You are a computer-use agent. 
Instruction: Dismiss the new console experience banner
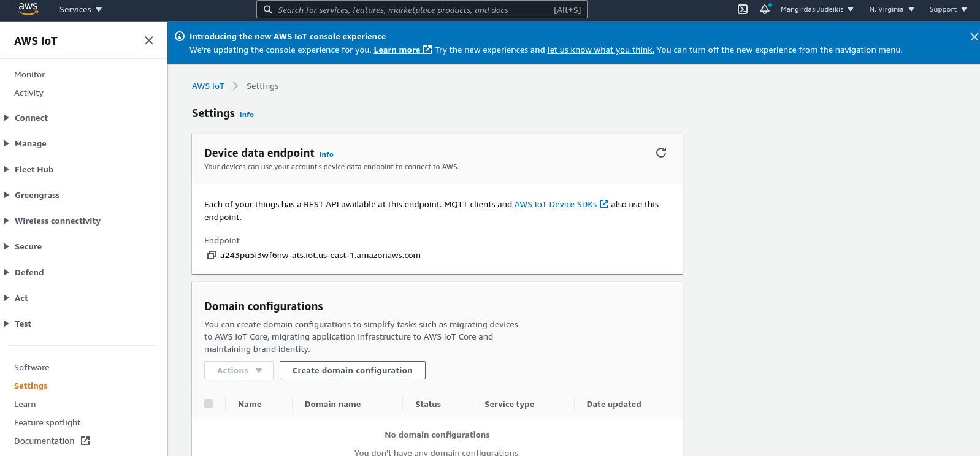973,37
